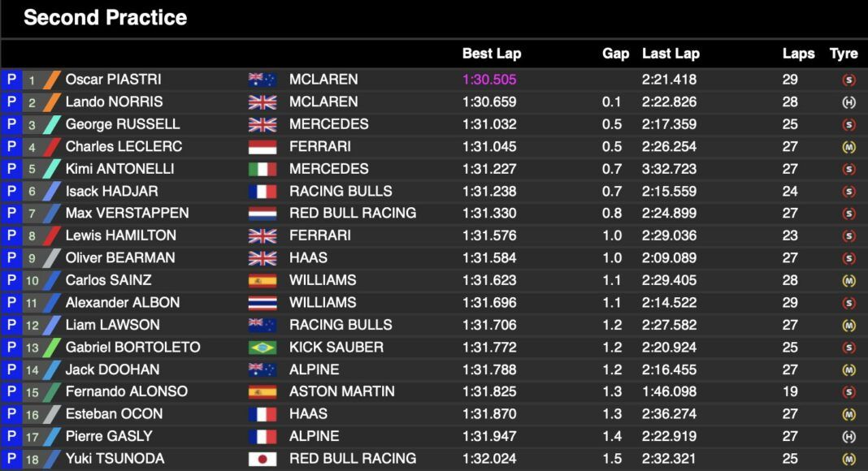Click the Australian flag beside Oscar Piastri
Viewport: 868px width, 471px height.
262,80
